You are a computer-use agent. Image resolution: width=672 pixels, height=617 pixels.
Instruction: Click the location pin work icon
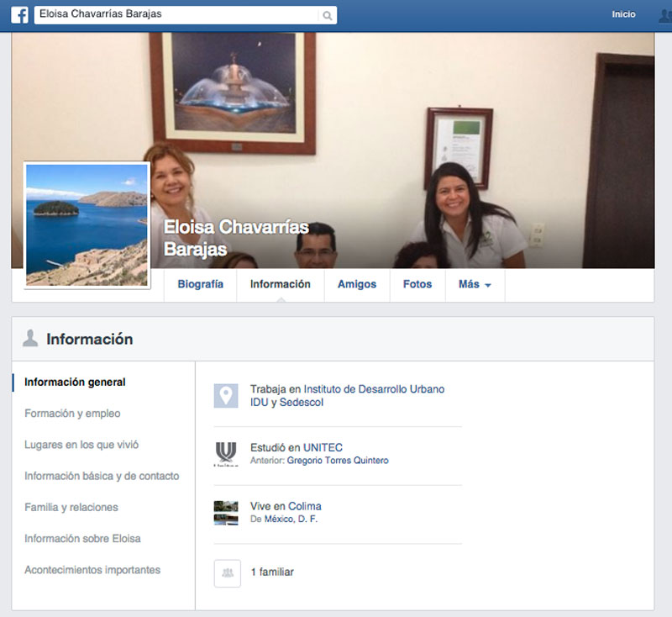click(x=226, y=395)
